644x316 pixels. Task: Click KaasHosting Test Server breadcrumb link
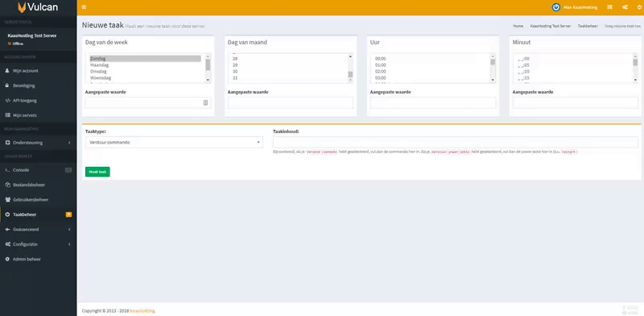pyautogui.click(x=551, y=26)
